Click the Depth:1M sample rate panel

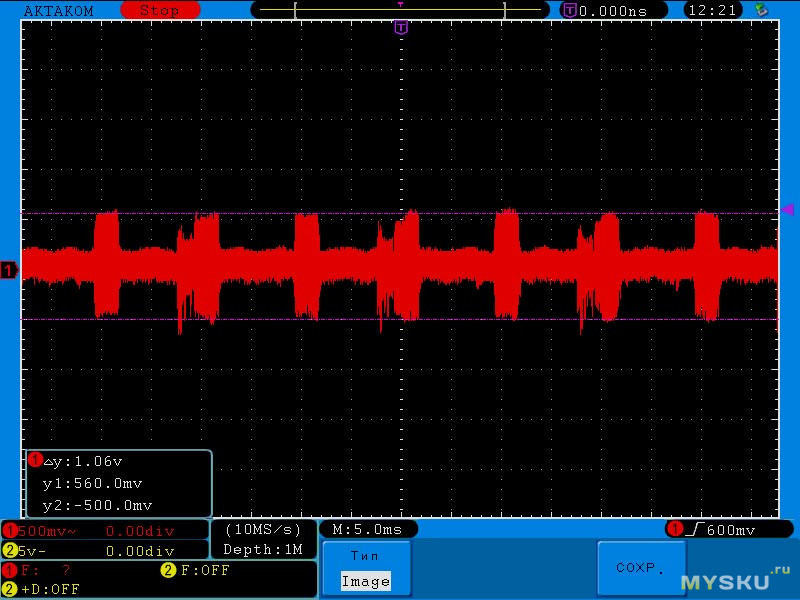coord(263,539)
